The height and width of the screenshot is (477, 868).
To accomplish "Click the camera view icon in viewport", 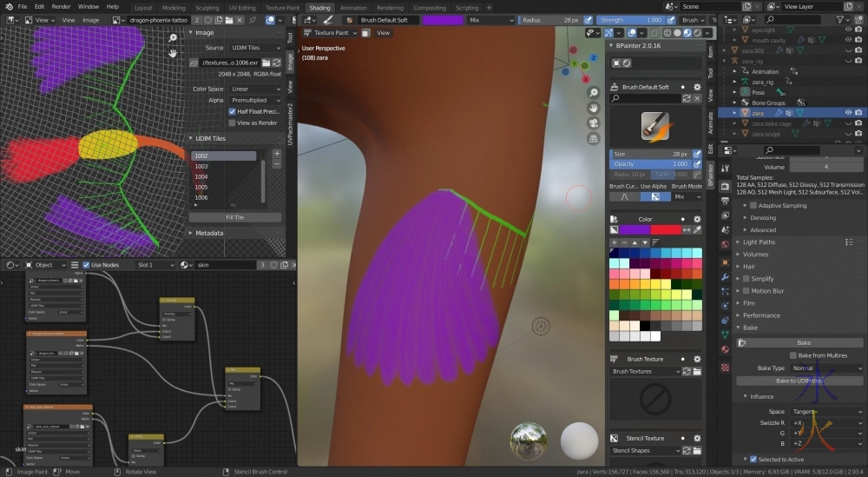I will (x=593, y=123).
